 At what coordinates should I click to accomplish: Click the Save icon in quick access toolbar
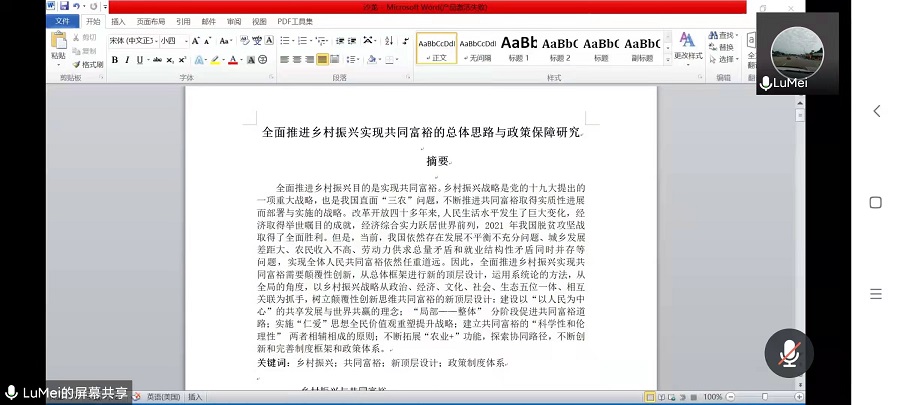click(x=63, y=6)
